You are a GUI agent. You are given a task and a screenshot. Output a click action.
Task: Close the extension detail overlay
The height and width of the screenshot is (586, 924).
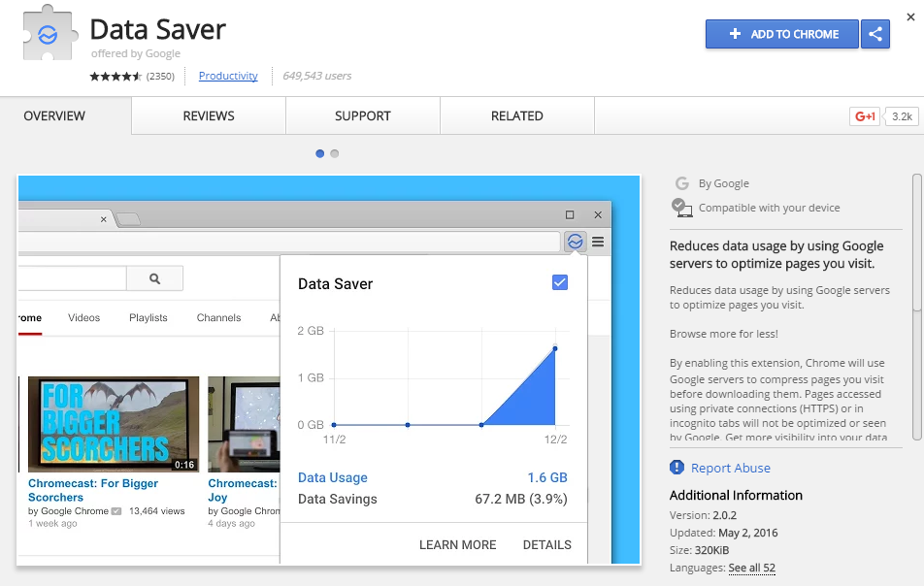click(910, 17)
